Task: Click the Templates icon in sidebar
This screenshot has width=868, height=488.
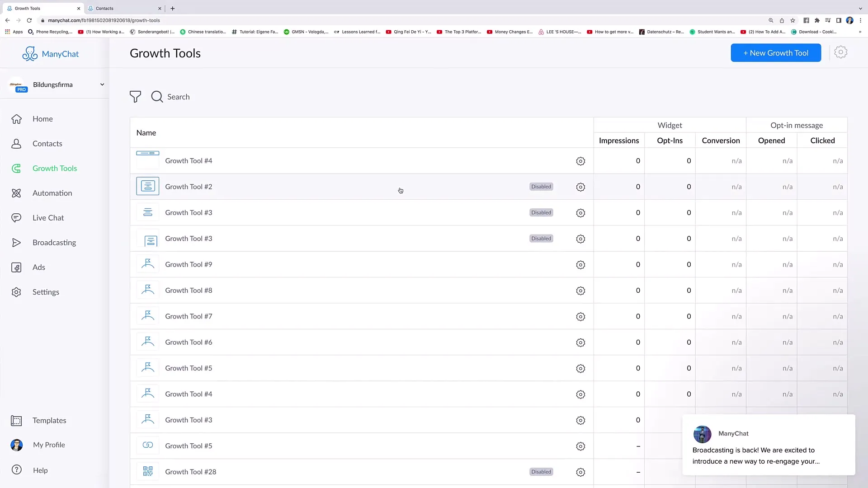Action: pos(17,421)
